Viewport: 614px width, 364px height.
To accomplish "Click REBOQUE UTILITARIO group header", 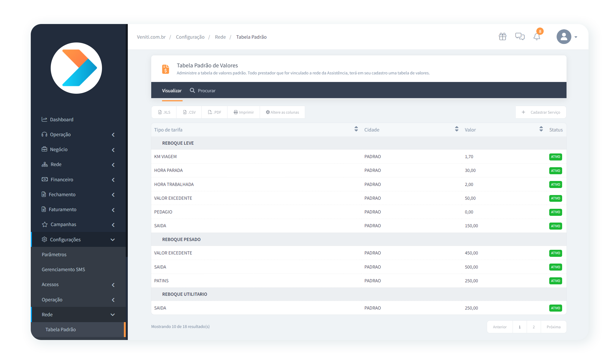I will click(359, 294).
